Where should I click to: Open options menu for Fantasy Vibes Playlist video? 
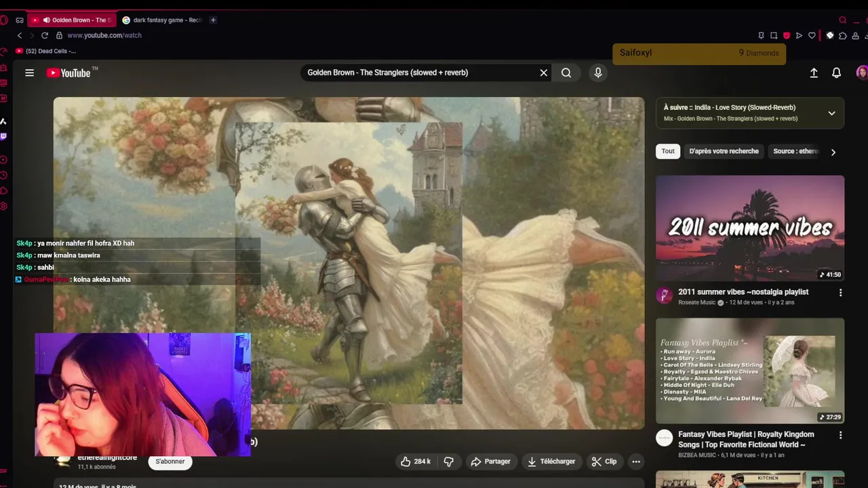coord(840,435)
